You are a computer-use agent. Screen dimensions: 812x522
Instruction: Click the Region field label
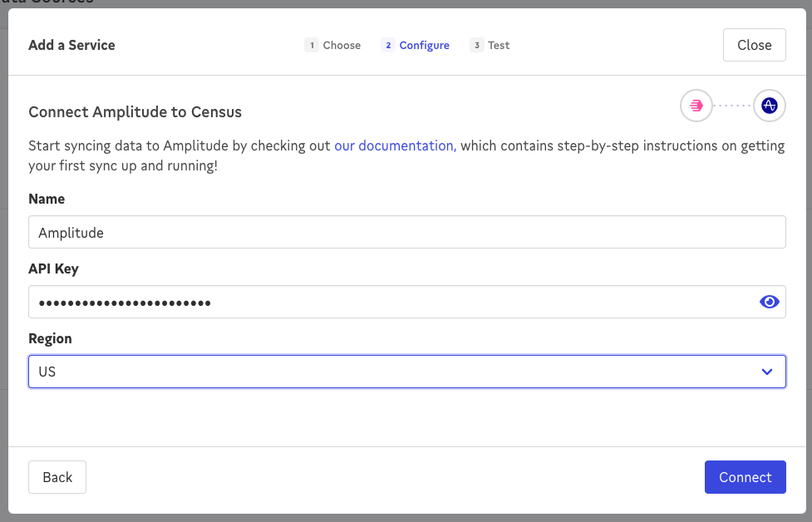pyautogui.click(x=50, y=338)
